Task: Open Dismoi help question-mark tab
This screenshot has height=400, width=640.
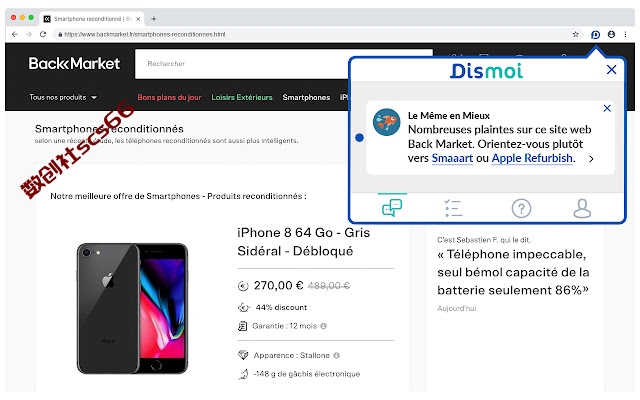Action: 521,208
